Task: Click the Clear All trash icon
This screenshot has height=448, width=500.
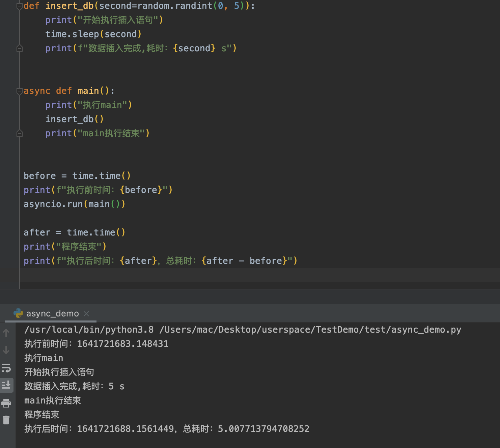Action: (6, 420)
